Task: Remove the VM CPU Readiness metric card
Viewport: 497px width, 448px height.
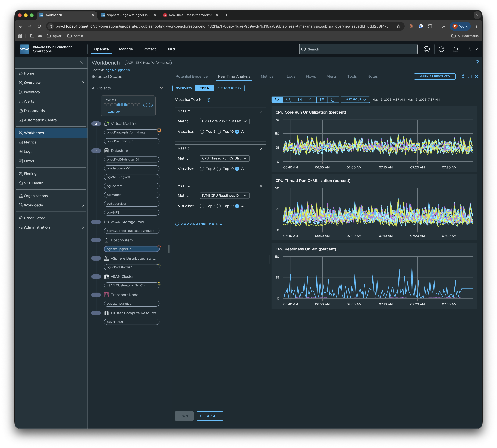Action: click(261, 186)
